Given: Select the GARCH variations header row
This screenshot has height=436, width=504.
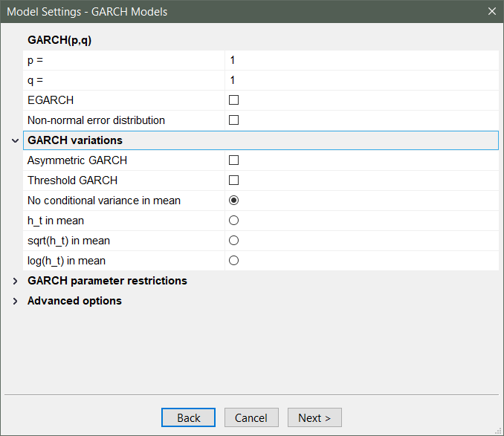Looking at the screenshot, I should click(260, 140).
